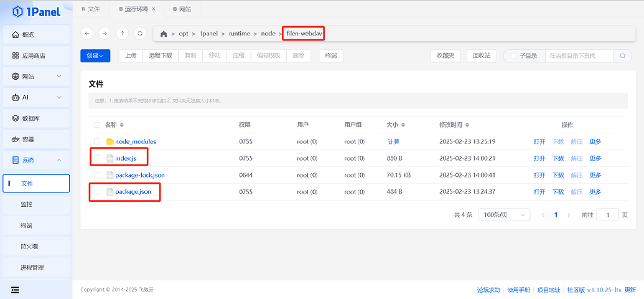Sort by 大小 column
This screenshot has width=644, height=299.
point(403,125)
